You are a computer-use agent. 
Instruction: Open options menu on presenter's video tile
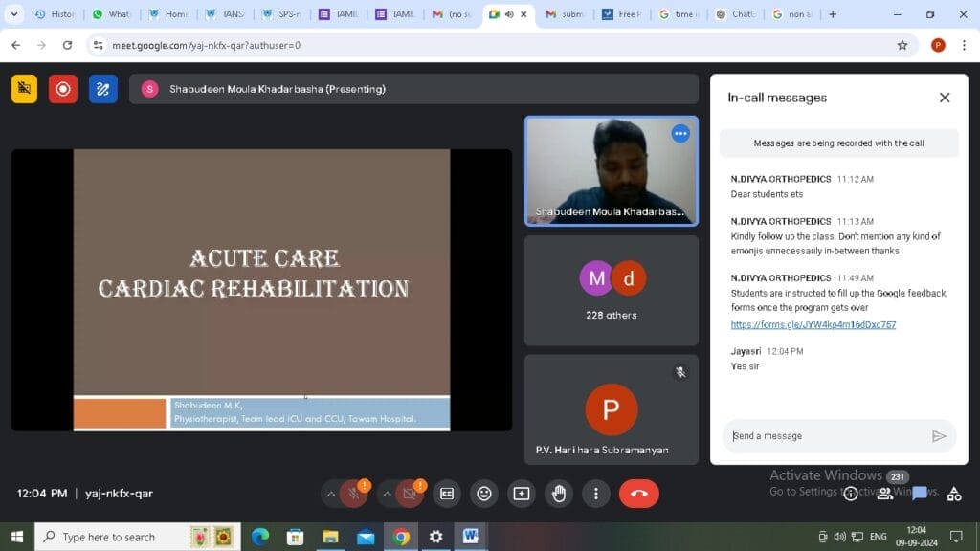pyautogui.click(x=680, y=134)
